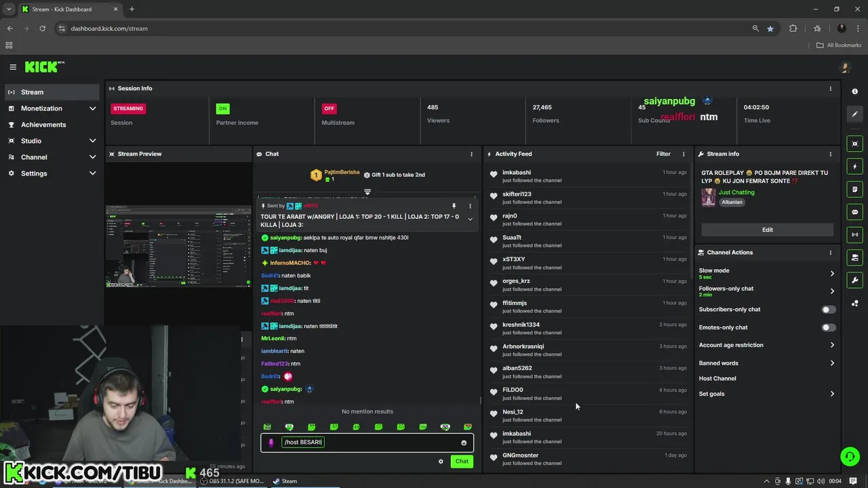The height and width of the screenshot is (488, 868).
Task: Expand Channel sidebar section
Action: point(93,157)
